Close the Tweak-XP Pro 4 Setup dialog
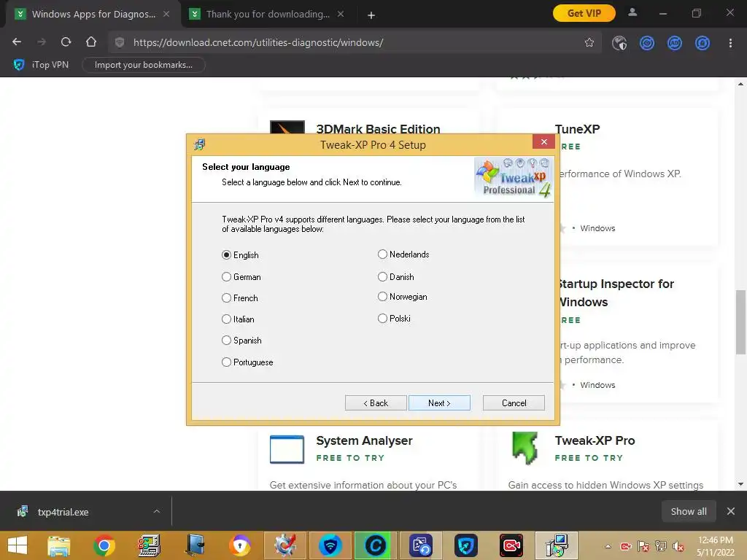This screenshot has width=747, height=560. point(543,142)
